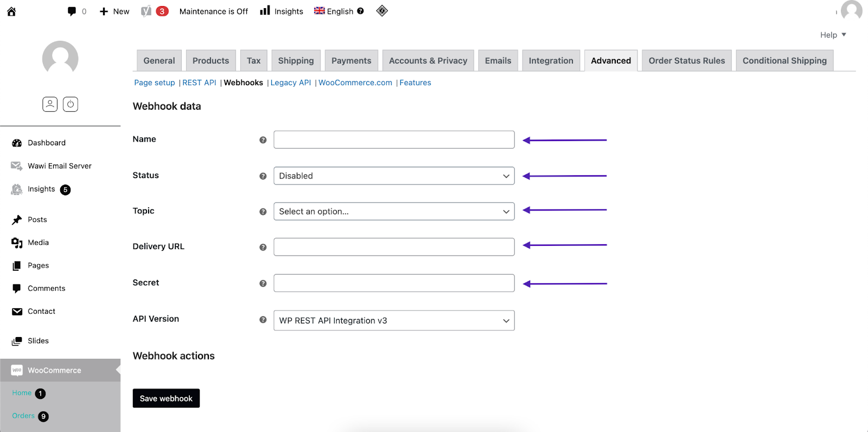Expand the Help menu

point(833,35)
